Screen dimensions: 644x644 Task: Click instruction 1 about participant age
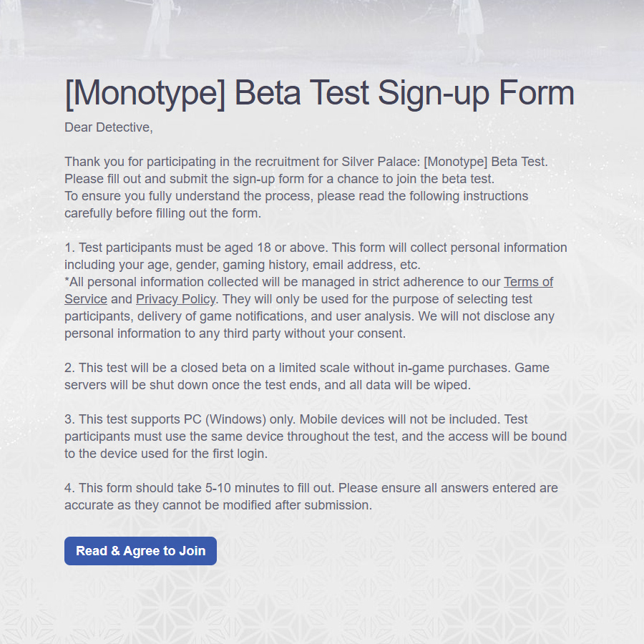[x=315, y=248]
